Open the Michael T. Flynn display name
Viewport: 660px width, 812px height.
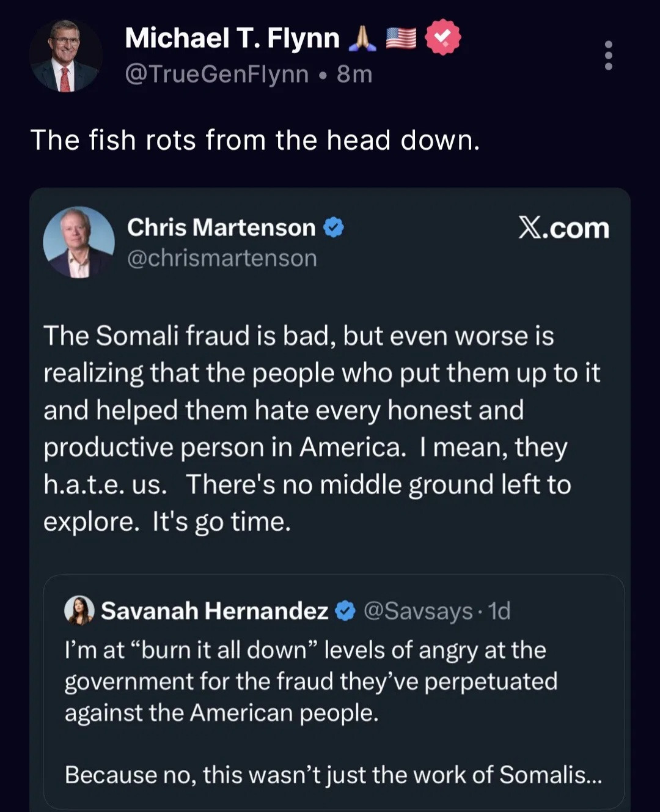232,38
